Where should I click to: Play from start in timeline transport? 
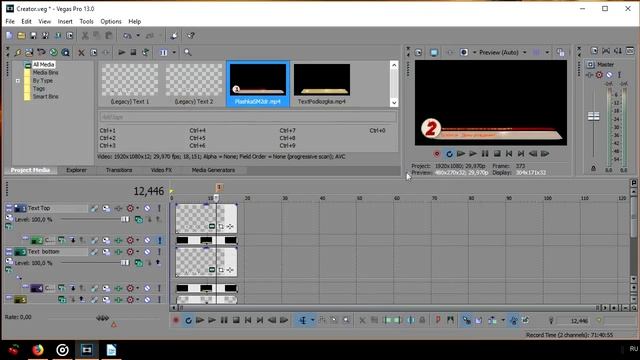point(200,320)
